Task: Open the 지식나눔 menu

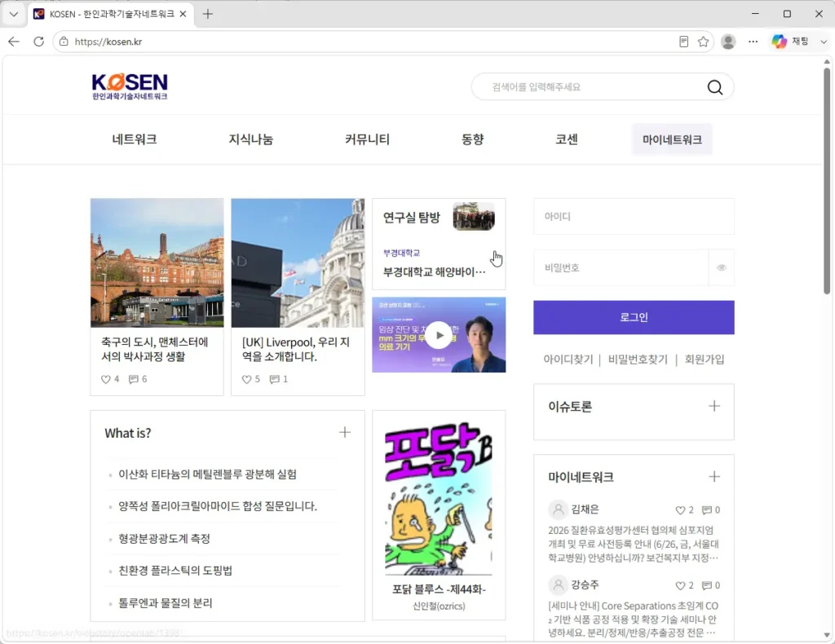Action: [x=251, y=139]
